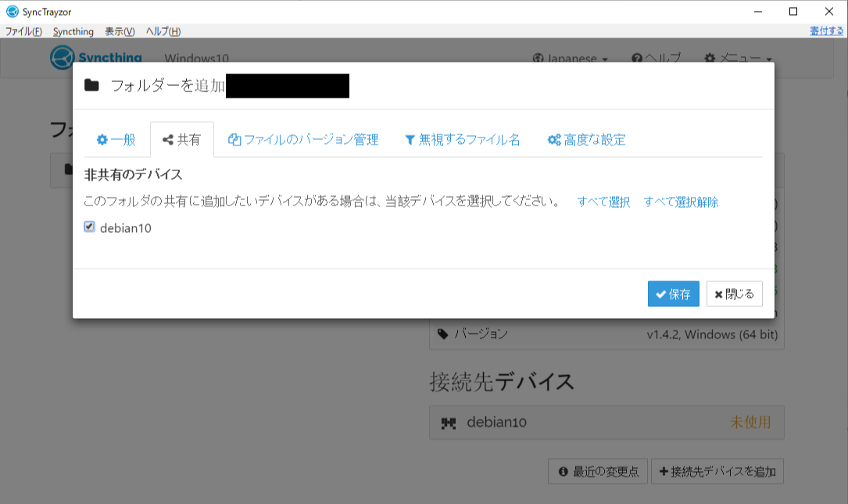This screenshot has height=504, width=848.
Task: Open the 共有 tab
Action: (x=181, y=140)
